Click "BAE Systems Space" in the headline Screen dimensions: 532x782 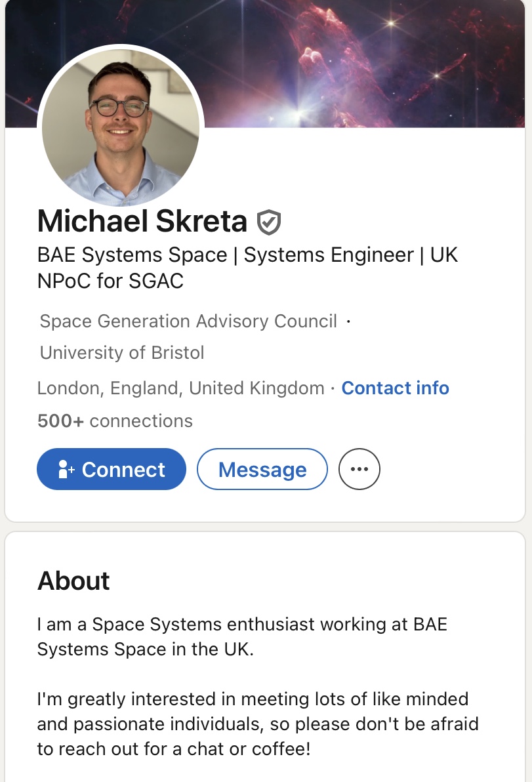click(132, 255)
